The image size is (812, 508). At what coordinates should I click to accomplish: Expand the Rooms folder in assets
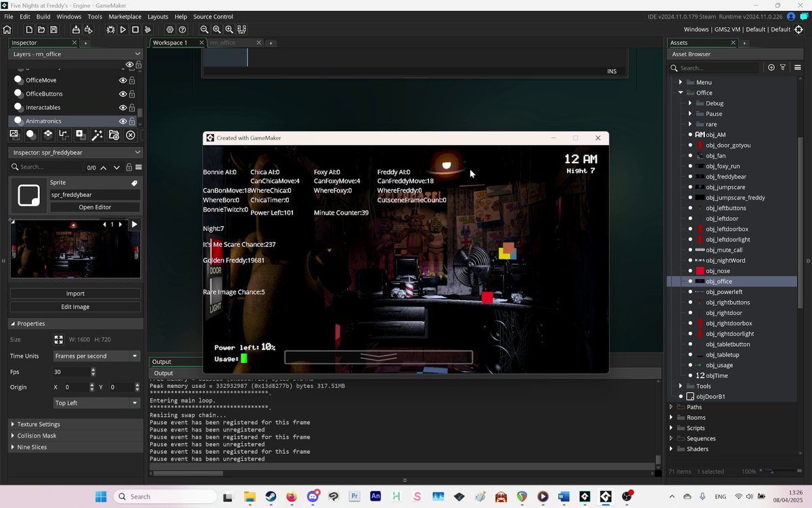point(671,417)
